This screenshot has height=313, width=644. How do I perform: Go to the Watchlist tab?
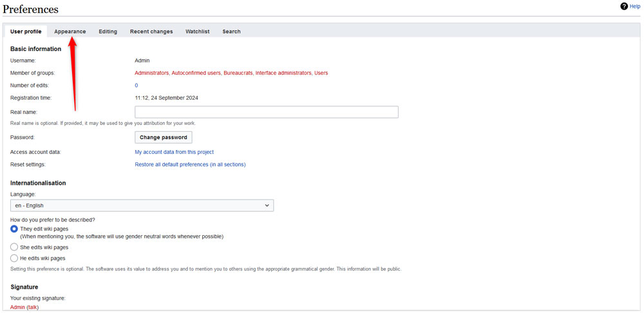click(198, 32)
